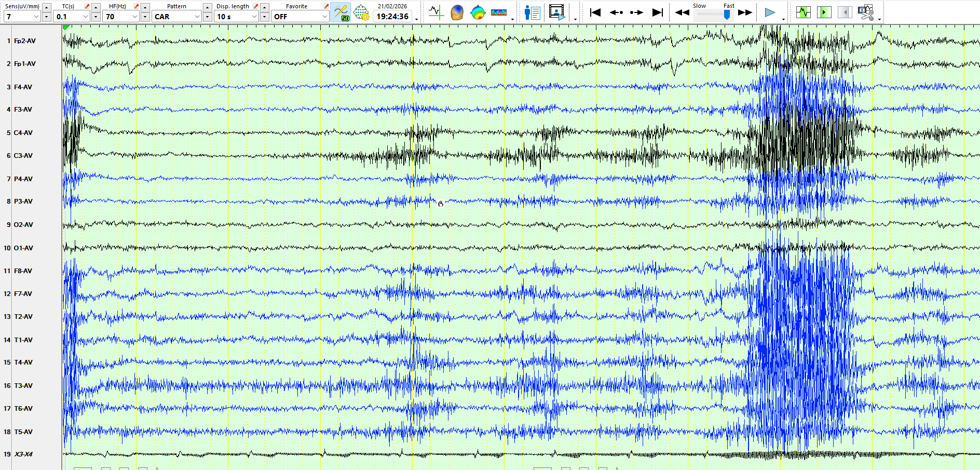The height and width of the screenshot is (470, 980).
Task: Click the green waveform page view icon
Action: click(803, 12)
